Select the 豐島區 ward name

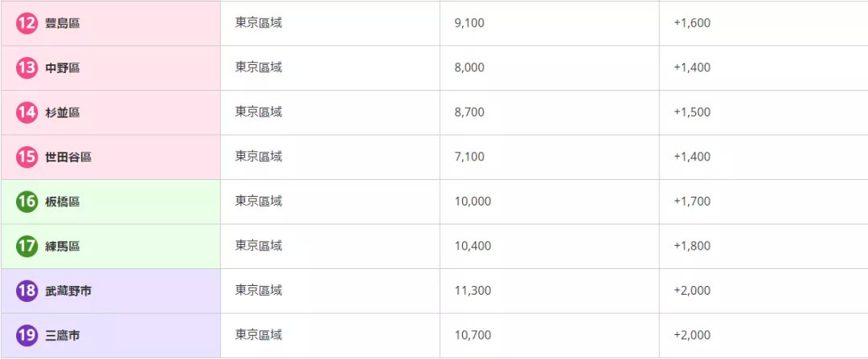pyautogui.click(x=62, y=23)
